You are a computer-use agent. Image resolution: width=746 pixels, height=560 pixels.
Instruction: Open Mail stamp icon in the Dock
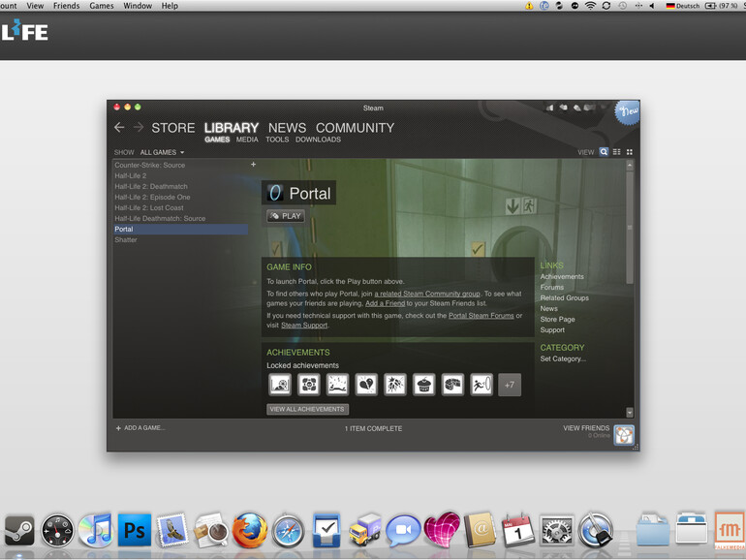[x=172, y=530]
